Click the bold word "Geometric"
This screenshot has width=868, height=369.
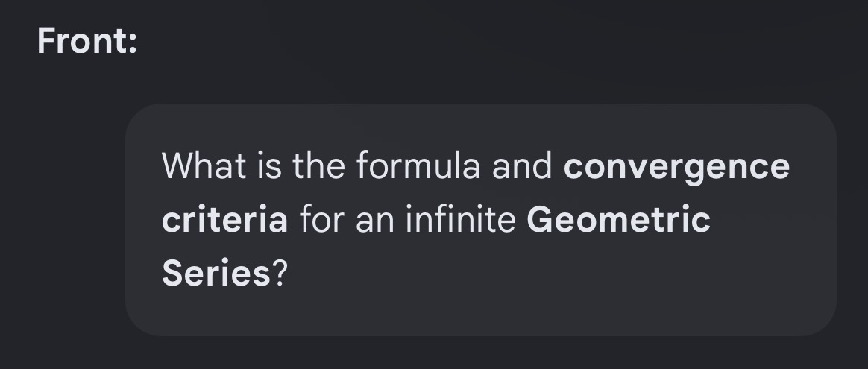pos(618,220)
